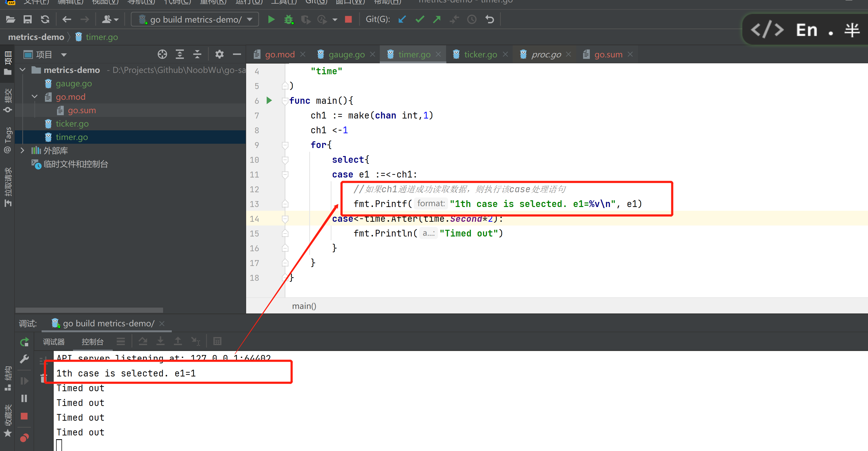The image size is (868, 451).
Task: Open the 结构 tool window on the left sidebar
Action: 8,378
